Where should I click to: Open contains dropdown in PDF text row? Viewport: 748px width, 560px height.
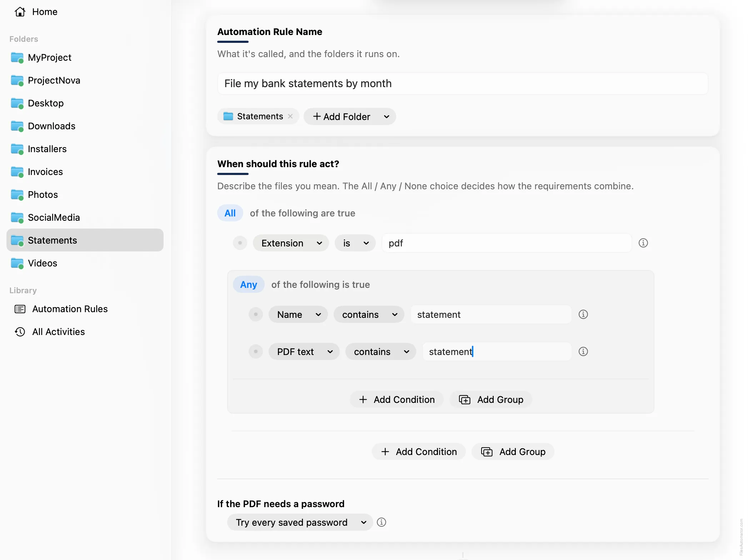point(381,351)
